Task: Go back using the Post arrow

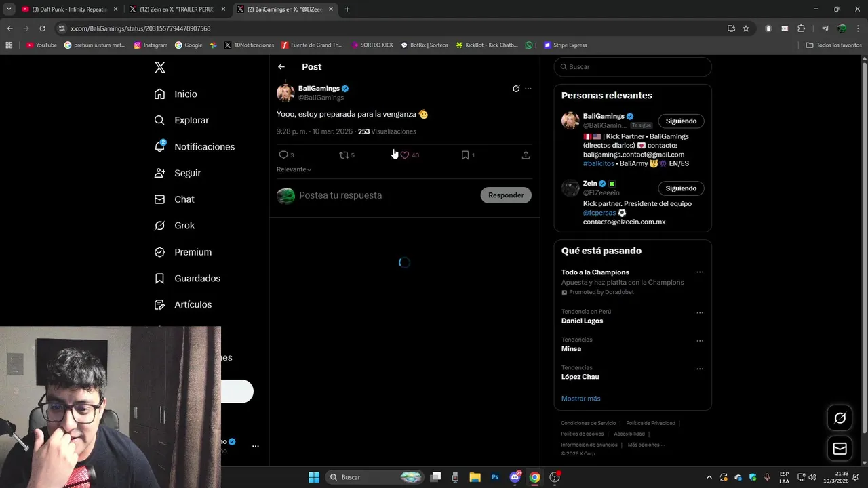Action: [281, 67]
